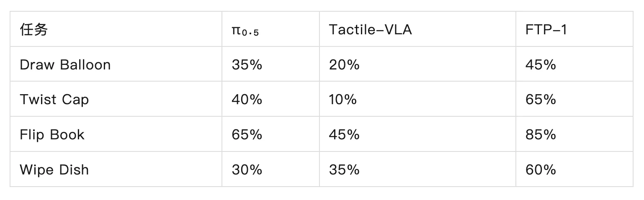Click the 35% Tactile-VLA cell for Wipe Dish
The width and height of the screenshot is (644, 200).
click(417, 169)
